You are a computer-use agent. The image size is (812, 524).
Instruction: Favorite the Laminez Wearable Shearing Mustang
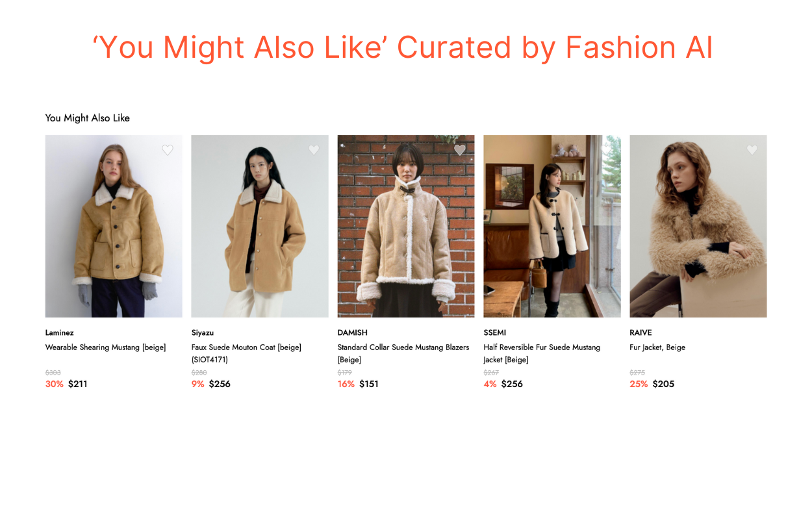point(168,150)
